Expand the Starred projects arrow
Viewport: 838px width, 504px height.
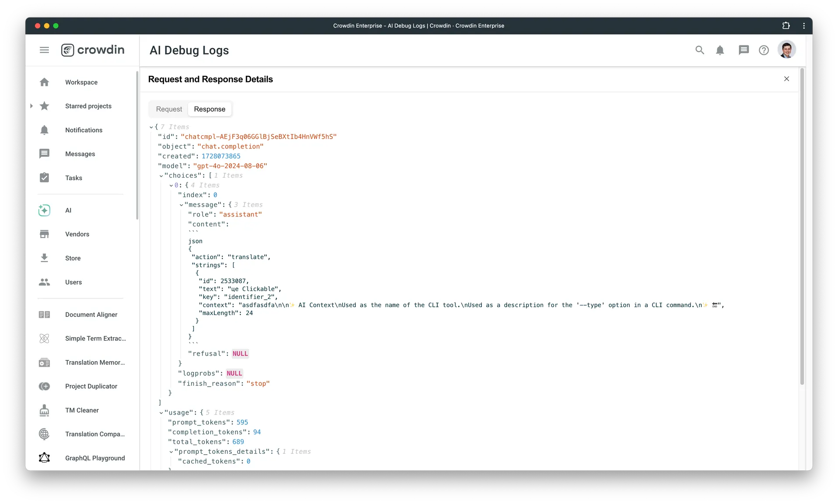31,106
